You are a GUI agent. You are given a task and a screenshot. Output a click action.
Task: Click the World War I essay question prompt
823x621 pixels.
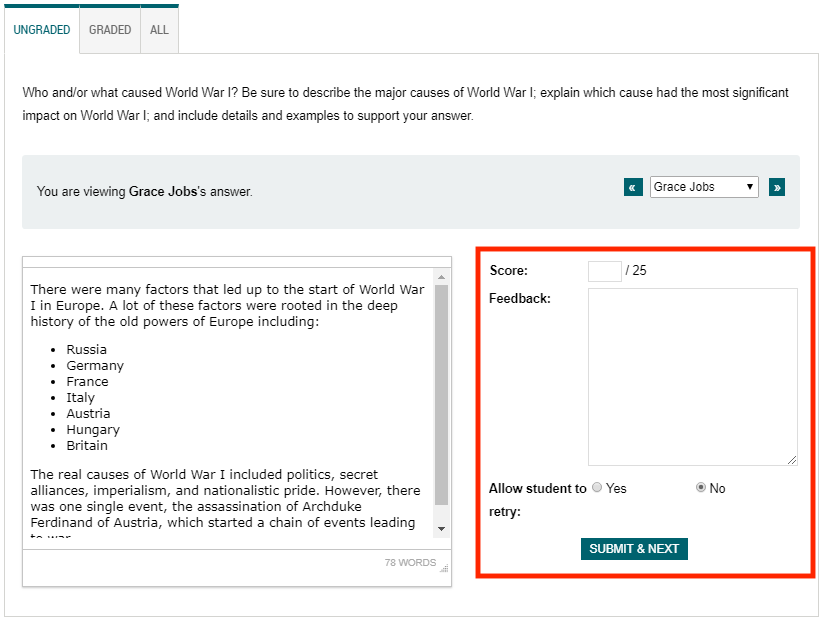coord(405,104)
